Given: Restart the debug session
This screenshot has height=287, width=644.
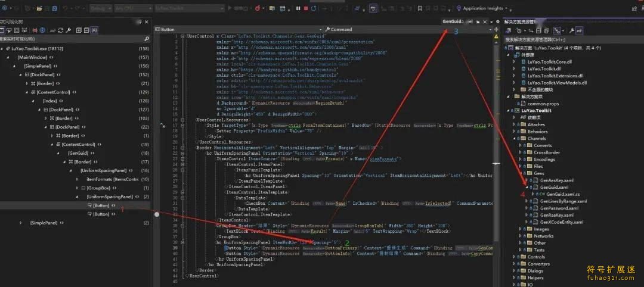Looking at the screenshot, I should 314,8.
